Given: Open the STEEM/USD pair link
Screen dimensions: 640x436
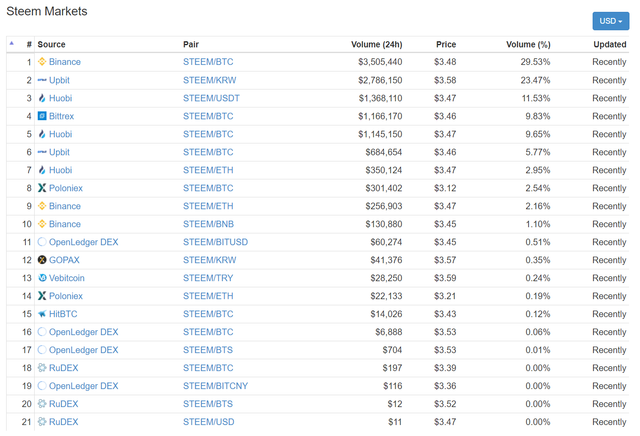Looking at the screenshot, I should tap(209, 421).
